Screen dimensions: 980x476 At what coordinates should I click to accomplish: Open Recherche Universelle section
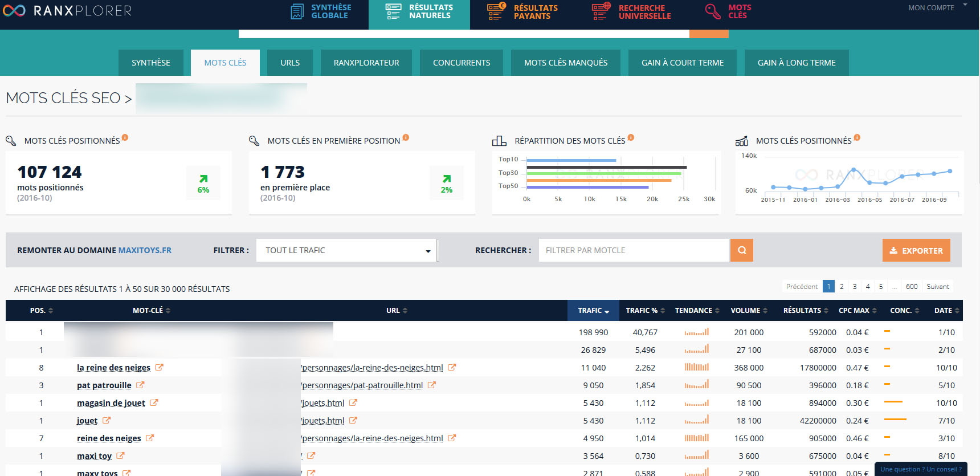pyautogui.click(x=631, y=11)
